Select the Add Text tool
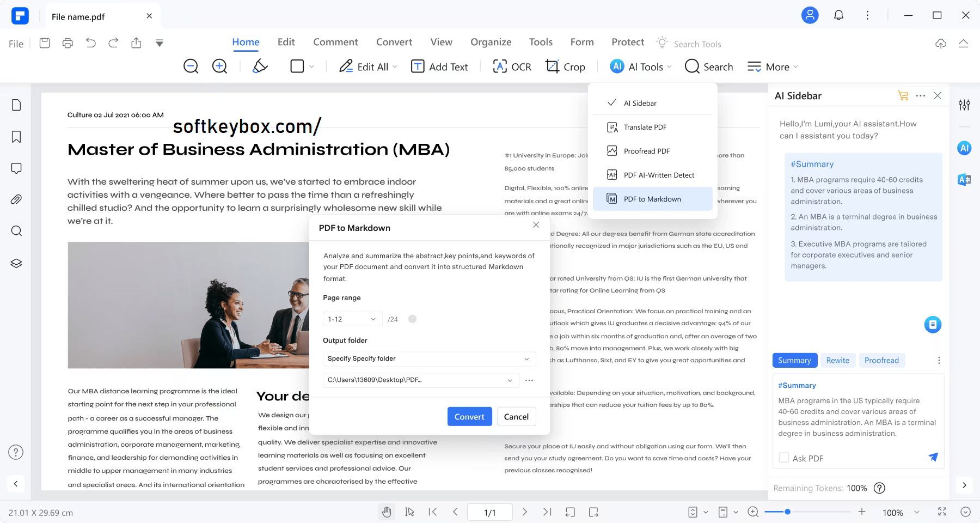 pyautogui.click(x=440, y=66)
